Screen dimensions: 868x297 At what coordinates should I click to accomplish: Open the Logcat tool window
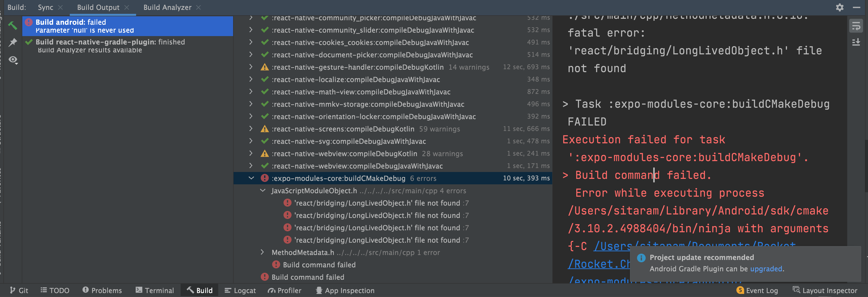click(x=240, y=290)
